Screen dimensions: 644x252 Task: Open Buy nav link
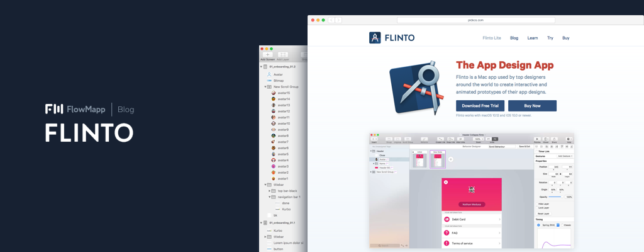coord(565,38)
